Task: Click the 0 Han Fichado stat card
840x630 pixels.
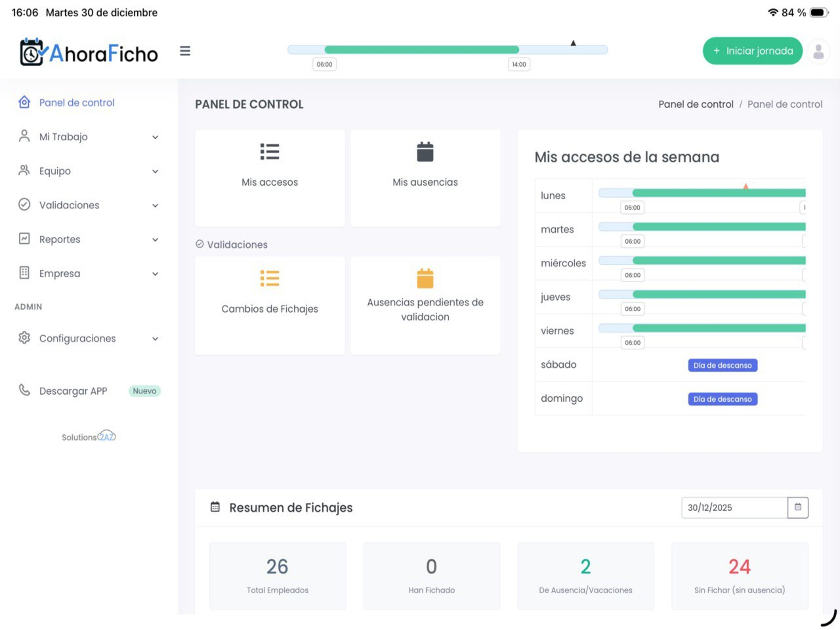Action: (x=431, y=576)
